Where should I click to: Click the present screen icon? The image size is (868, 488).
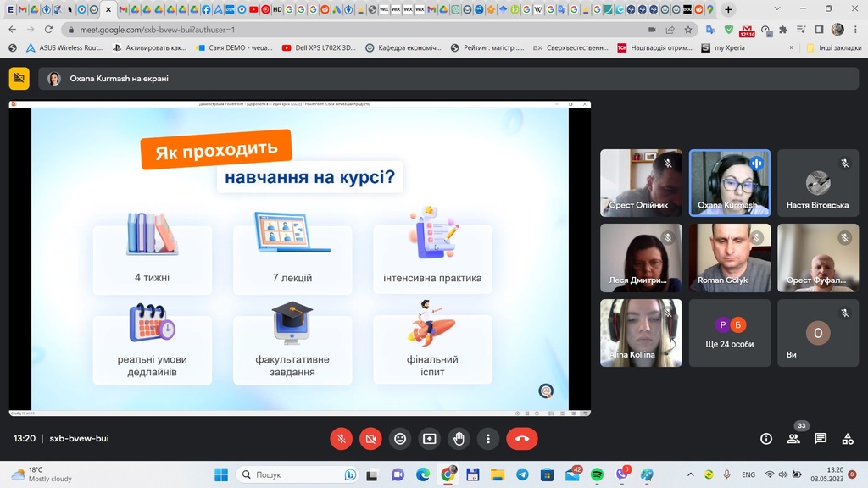pos(430,439)
